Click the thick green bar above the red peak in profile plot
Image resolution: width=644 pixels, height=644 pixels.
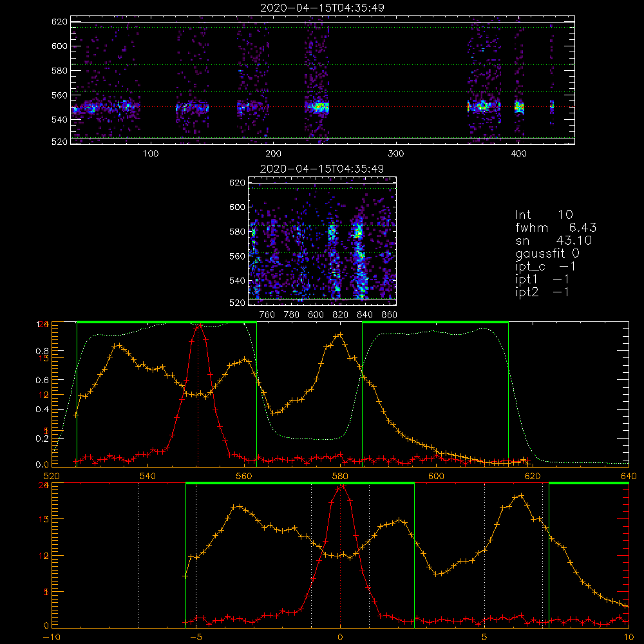(167, 323)
